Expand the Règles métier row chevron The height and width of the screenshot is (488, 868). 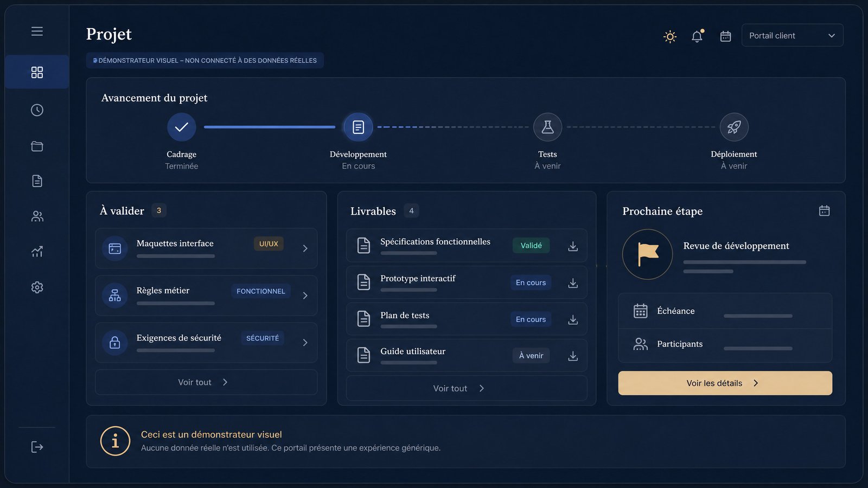coord(305,296)
